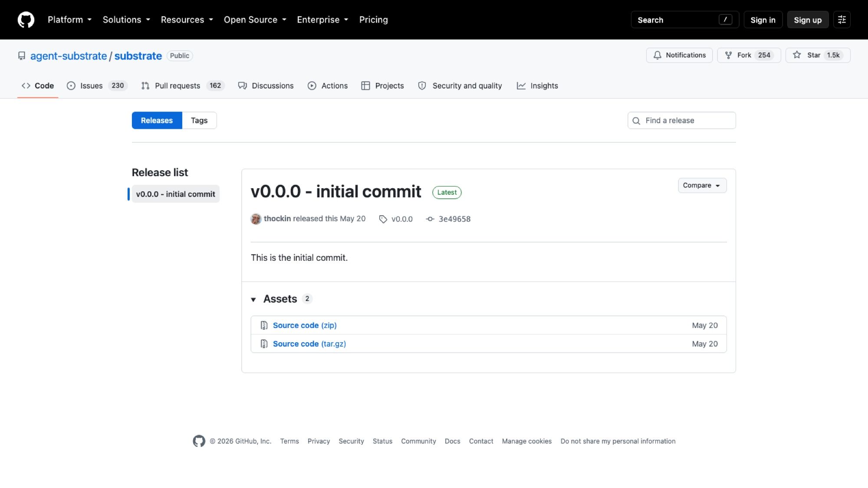Screen dimensions: 868x488
Task: Click the tag icon next to v0.0.0
Action: [383, 219]
